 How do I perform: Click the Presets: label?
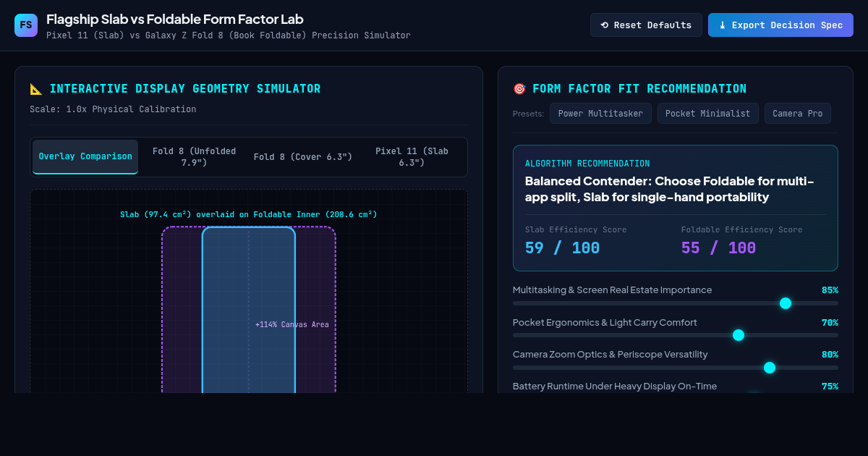[528, 114]
